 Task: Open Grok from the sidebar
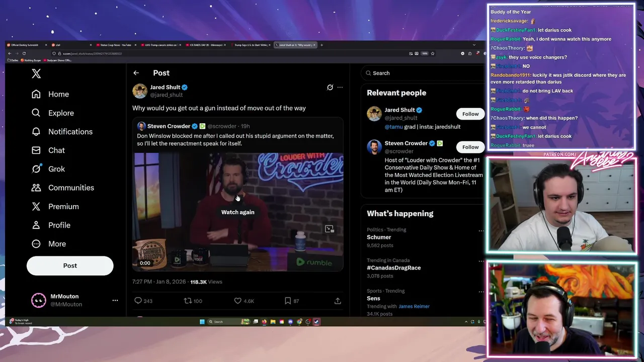pos(48,169)
